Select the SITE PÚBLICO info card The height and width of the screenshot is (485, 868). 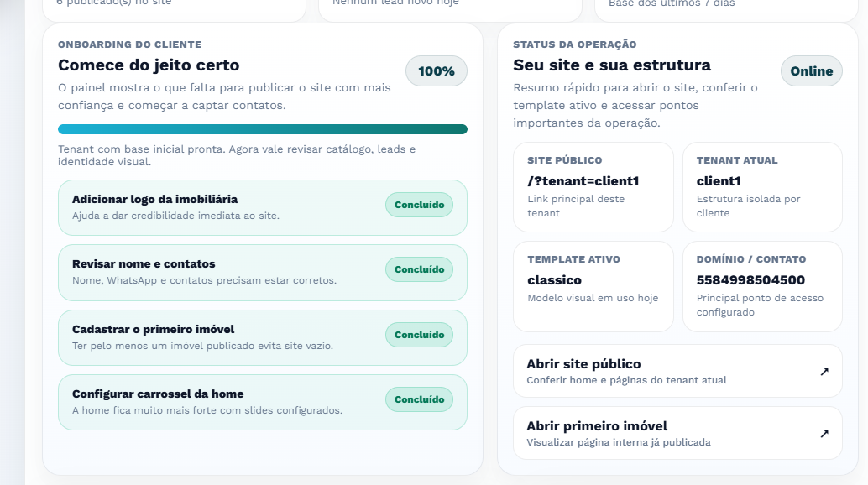(x=593, y=186)
